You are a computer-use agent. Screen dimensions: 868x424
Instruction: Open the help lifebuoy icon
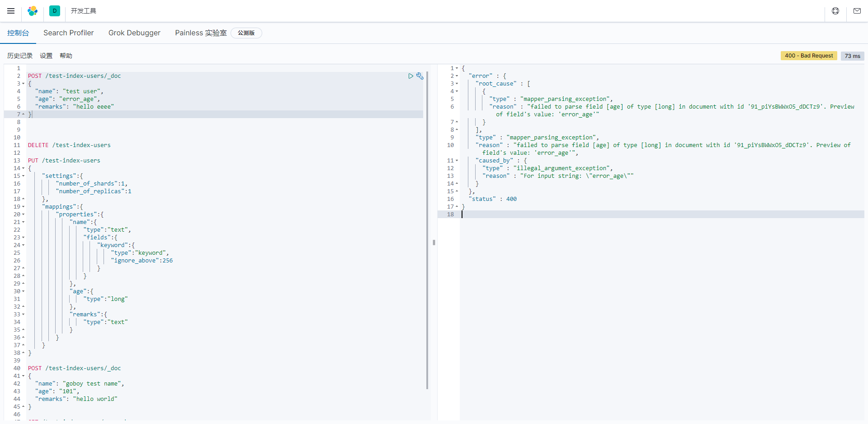(x=835, y=11)
